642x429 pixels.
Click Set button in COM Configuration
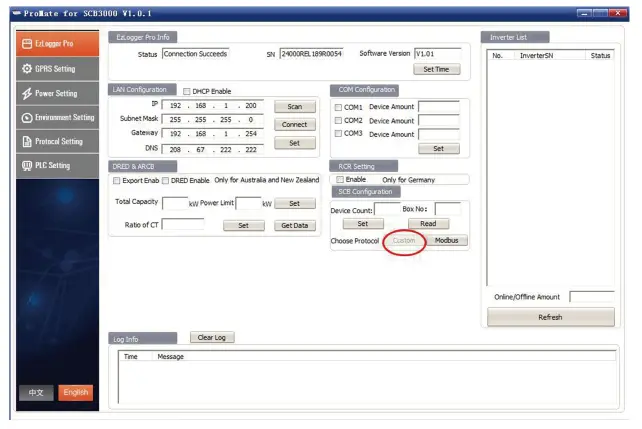pyautogui.click(x=439, y=149)
